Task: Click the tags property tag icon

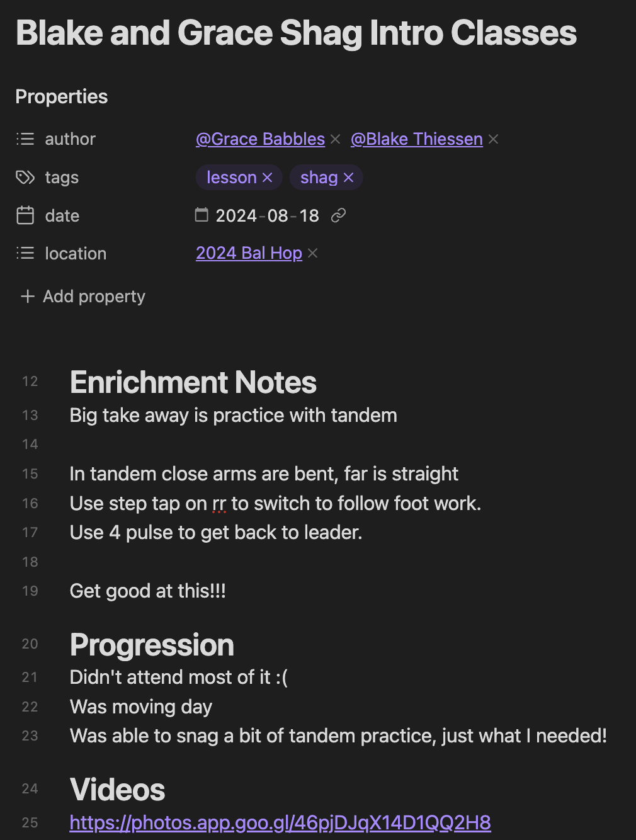Action: pyautogui.click(x=25, y=177)
